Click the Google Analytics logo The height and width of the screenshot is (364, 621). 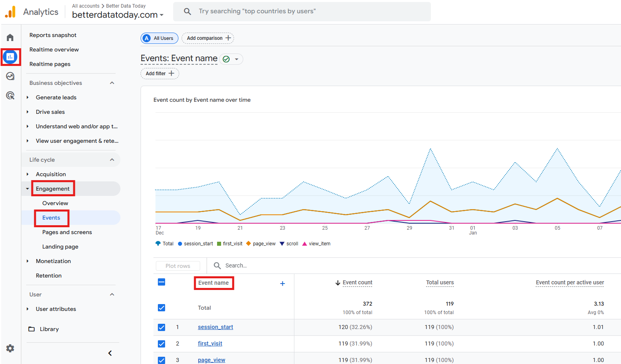[10, 12]
